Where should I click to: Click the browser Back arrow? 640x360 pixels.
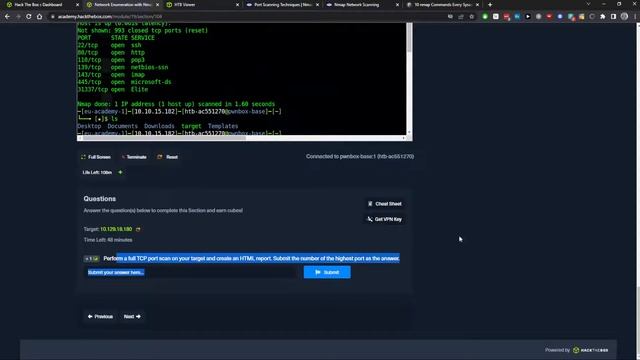7,17
